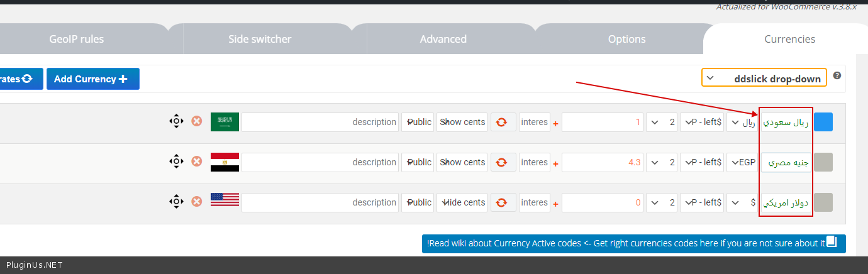Click the Add Currency button

tap(92, 79)
